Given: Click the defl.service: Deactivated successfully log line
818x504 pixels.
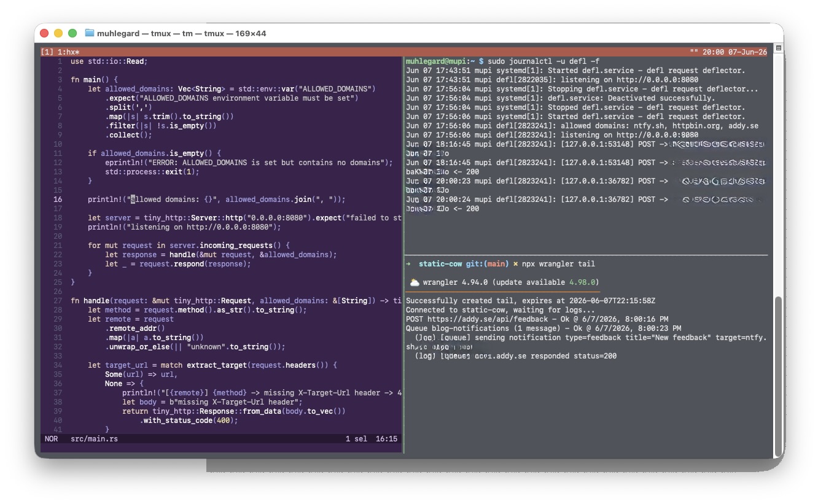Looking at the screenshot, I should click(x=561, y=98).
